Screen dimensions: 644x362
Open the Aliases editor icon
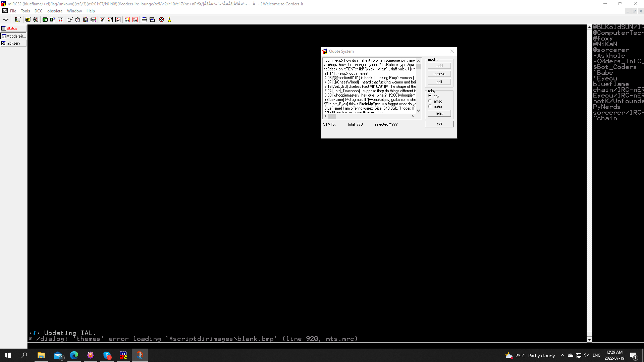point(45,20)
